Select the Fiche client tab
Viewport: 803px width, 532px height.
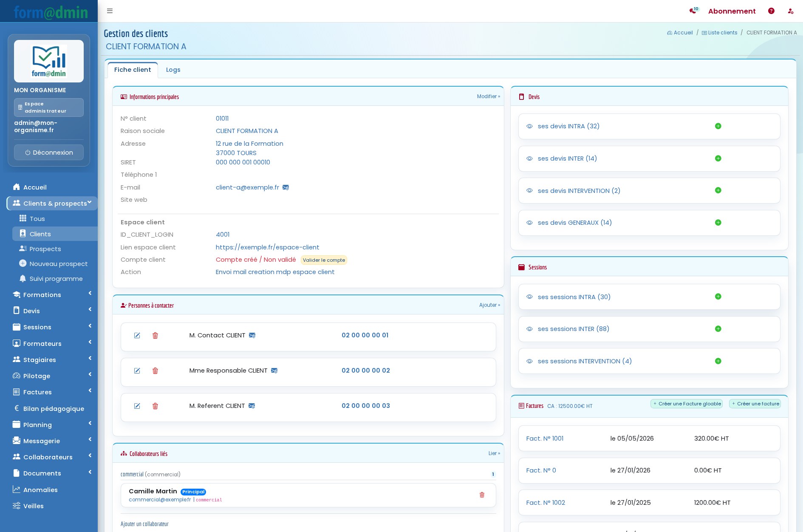point(133,70)
